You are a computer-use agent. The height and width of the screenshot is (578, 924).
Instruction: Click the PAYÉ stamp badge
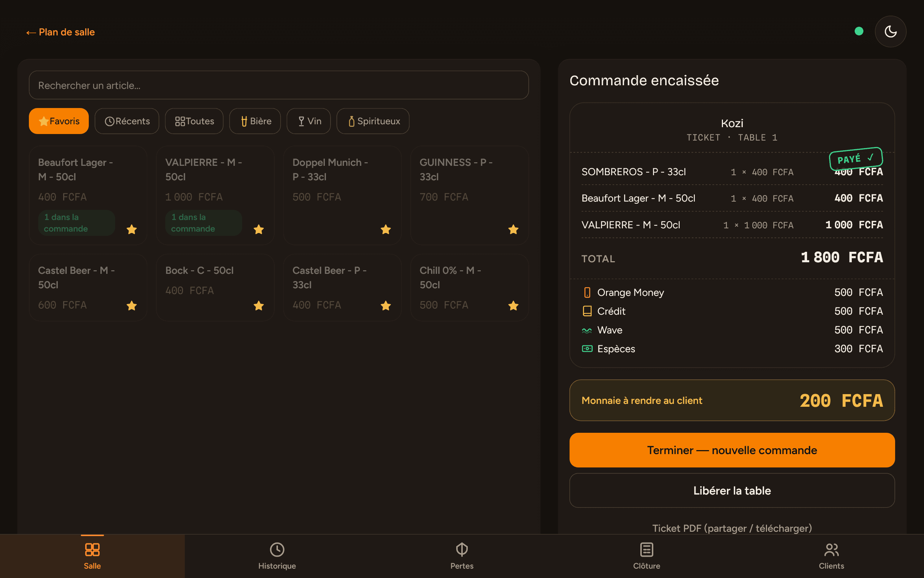coord(856,158)
